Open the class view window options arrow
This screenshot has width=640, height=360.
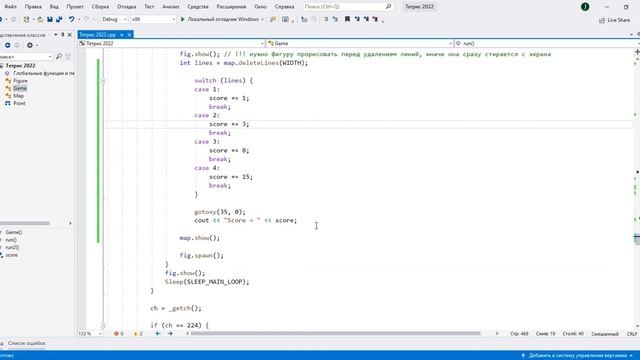[x=56, y=35]
